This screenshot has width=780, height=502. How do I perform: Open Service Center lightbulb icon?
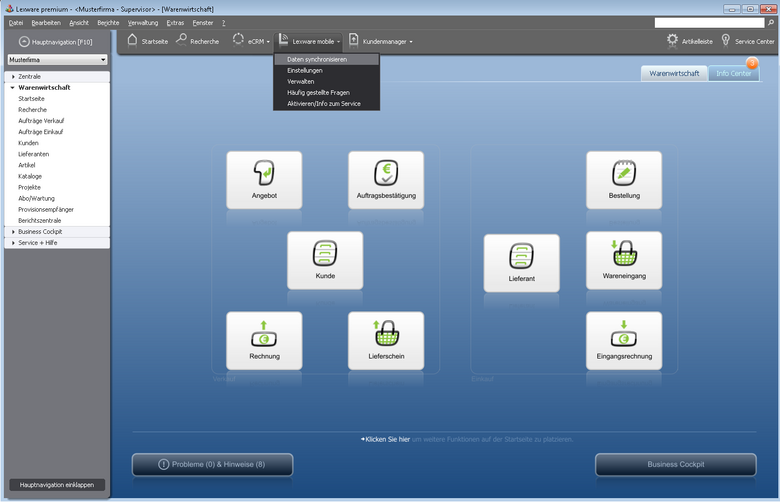click(x=726, y=41)
